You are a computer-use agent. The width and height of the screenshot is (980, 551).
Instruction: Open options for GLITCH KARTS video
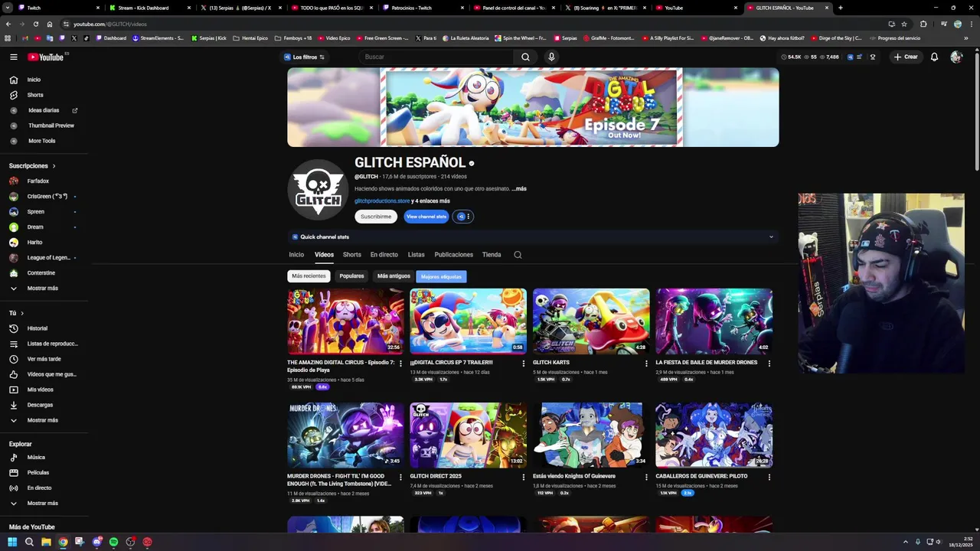[646, 364]
